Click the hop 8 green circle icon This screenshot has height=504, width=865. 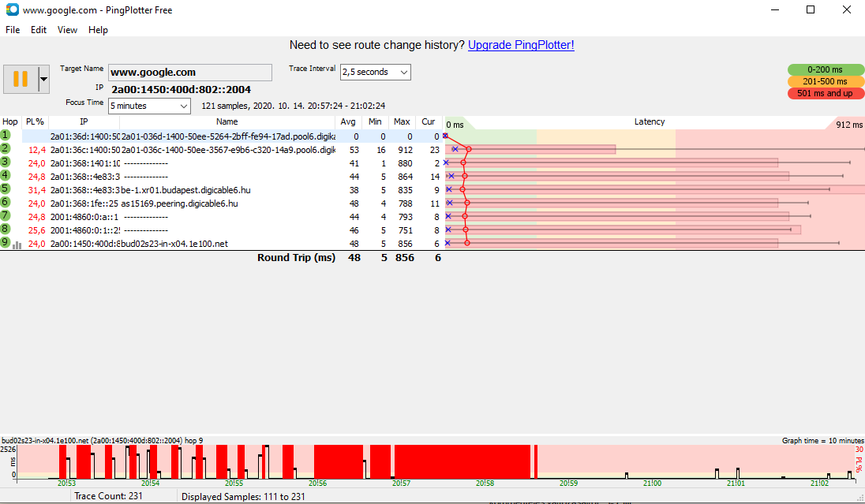[x=6, y=228]
